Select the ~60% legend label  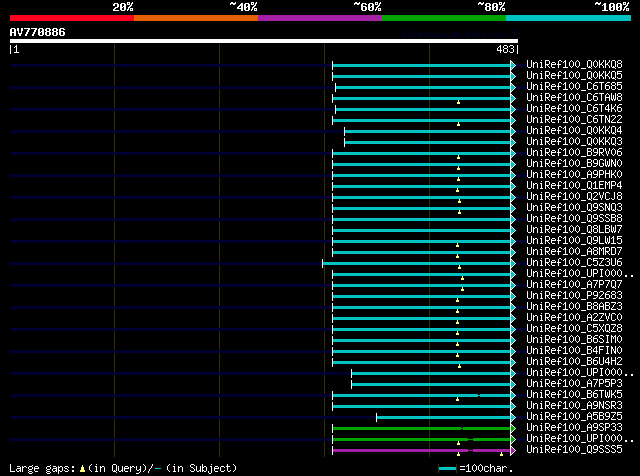tap(368, 7)
